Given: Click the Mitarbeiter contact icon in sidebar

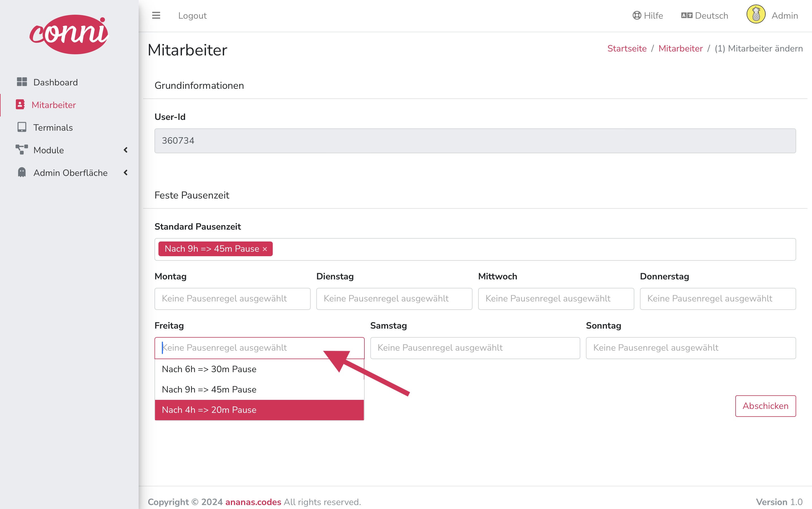Looking at the screenshot, I should 20,105.
